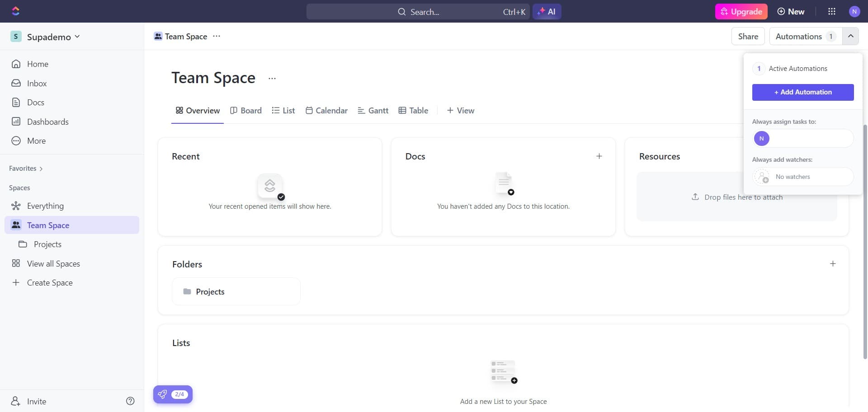This screenshot has width=868, height=412.
Task: Click the apps grid icon in the top bar
Action: click(x=831, y=11)
